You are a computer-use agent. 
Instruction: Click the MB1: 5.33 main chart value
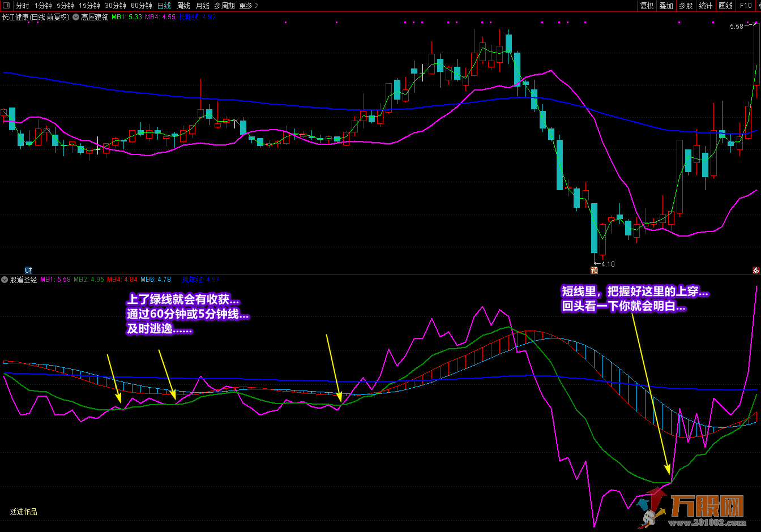[x=127, y=17]
